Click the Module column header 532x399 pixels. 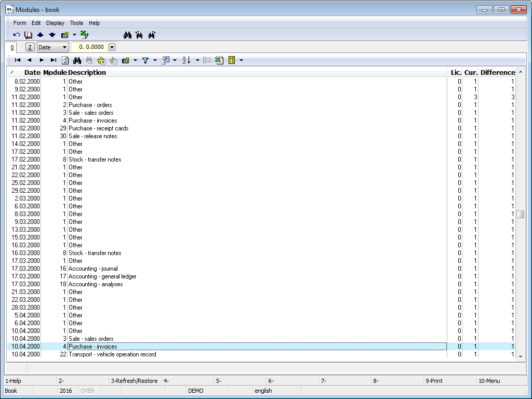(55, 72)
